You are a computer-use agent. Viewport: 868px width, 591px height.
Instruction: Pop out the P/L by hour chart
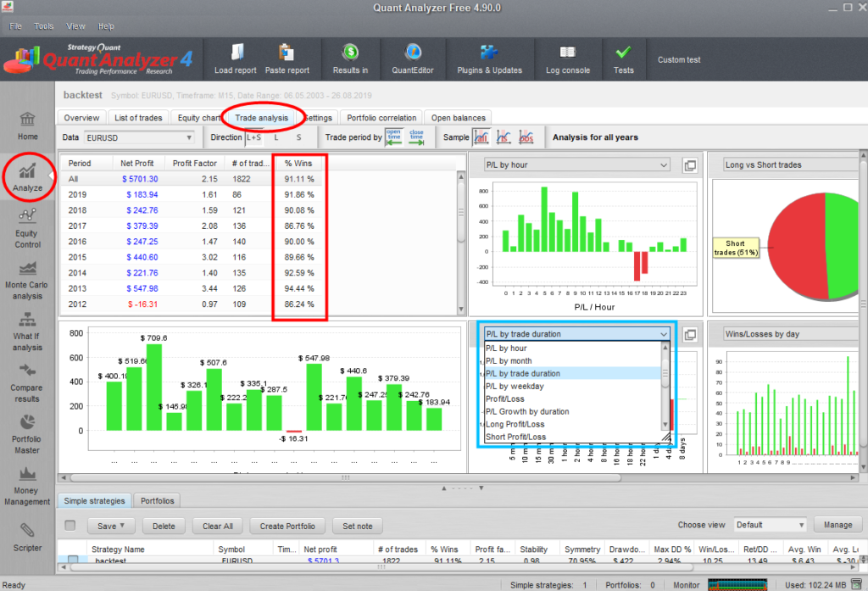click(690, 165)
